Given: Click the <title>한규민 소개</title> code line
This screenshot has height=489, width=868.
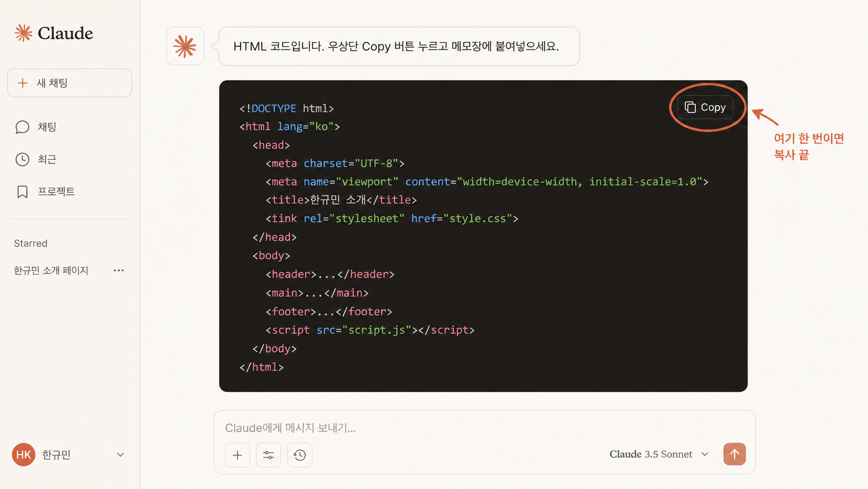Looking at the screenshot, I should [341, 200].
